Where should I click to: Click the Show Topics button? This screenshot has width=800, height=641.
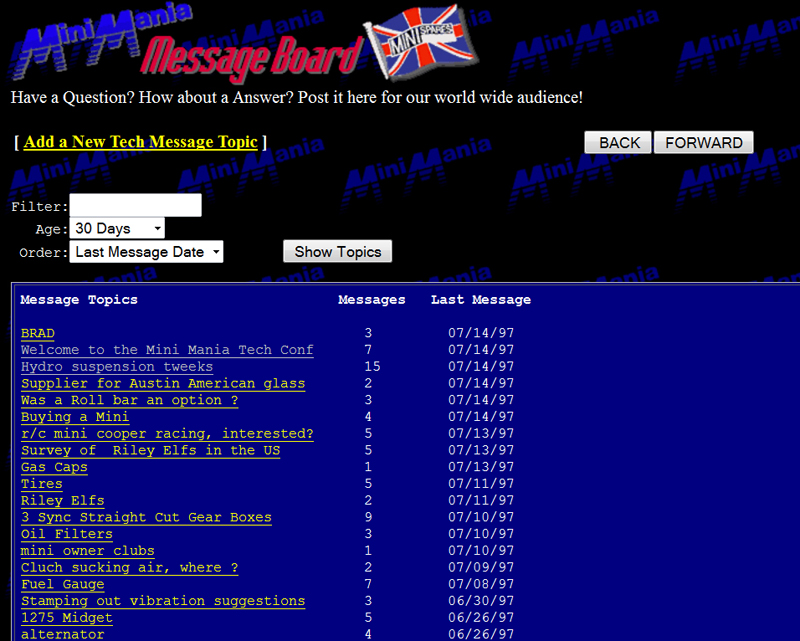click(338, 252)
